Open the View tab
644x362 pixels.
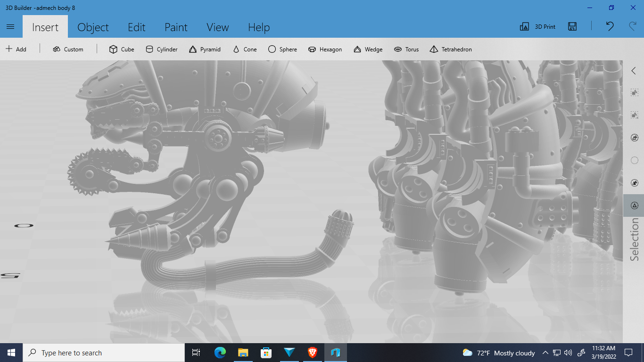[217, 27]
